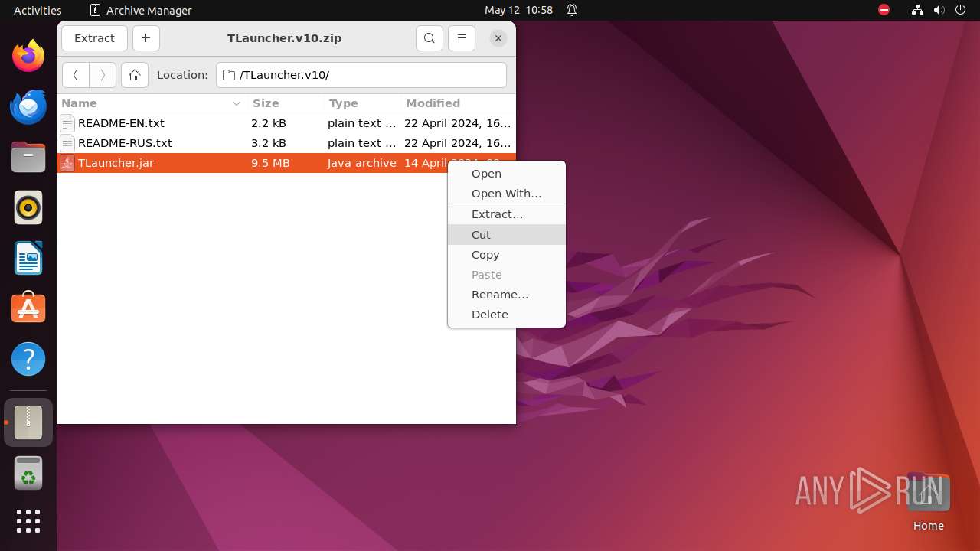Click the README-EN.txt text file icon
Screen dimensions: 980x551
[67, 123]
